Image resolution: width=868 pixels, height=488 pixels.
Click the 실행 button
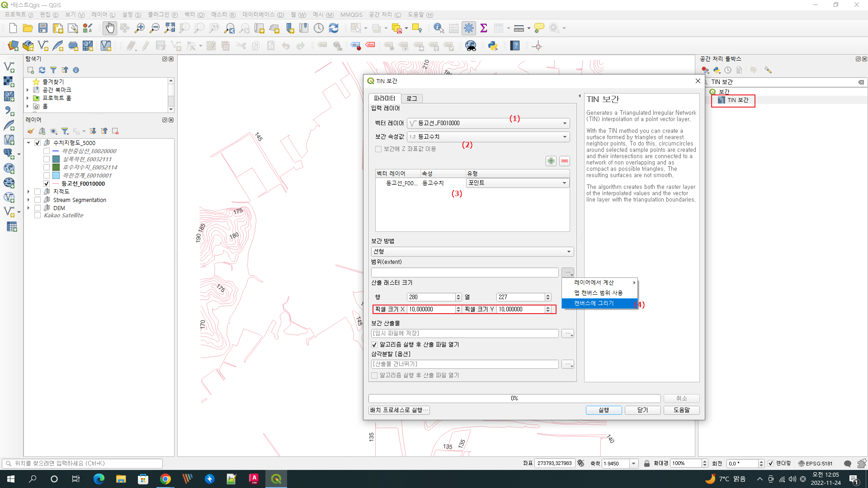(x=604, y=410)
